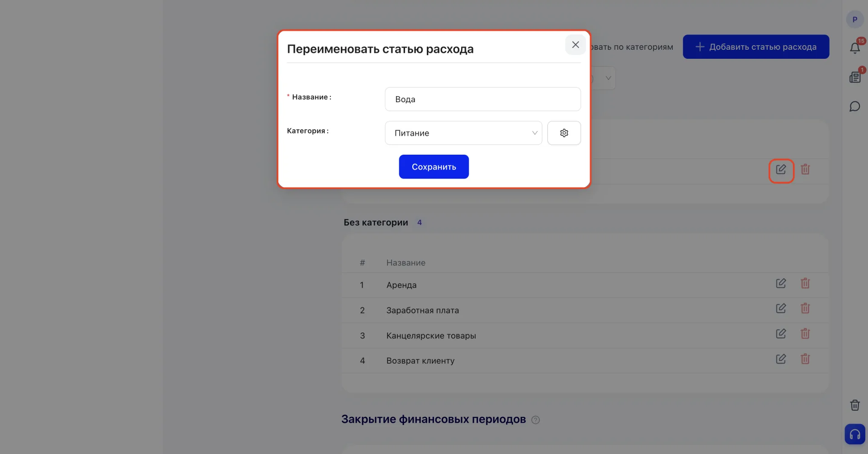Open the support headphones widget

coord(855,434)
